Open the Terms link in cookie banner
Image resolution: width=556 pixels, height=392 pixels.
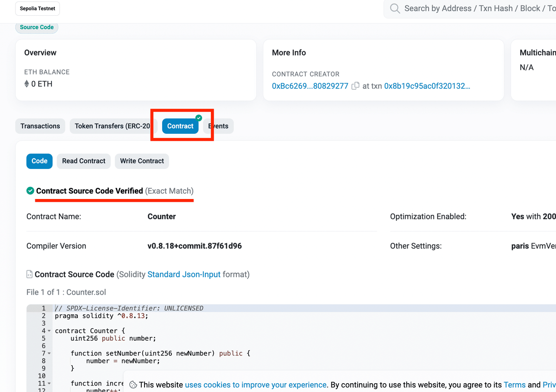515,385
